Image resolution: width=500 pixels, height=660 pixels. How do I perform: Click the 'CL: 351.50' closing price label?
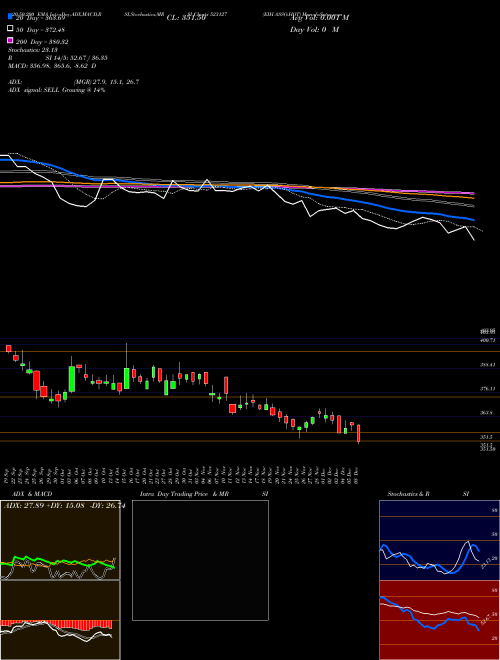click(186, 18)
